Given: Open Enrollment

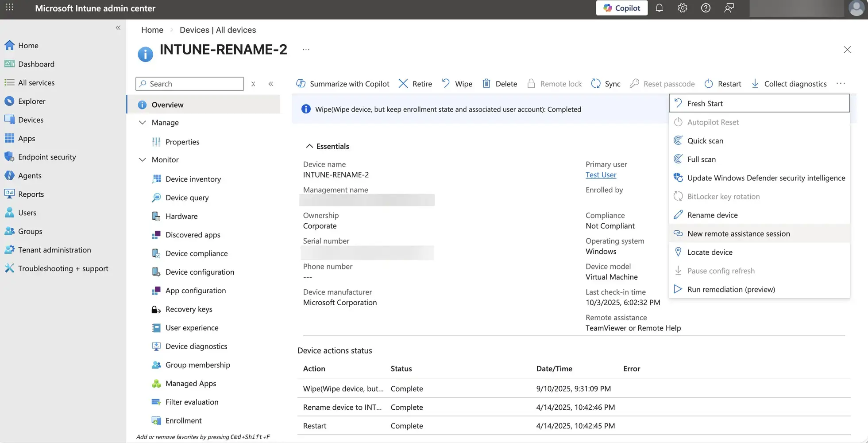Looking at the screenshot, I should [x=183, y=421].
